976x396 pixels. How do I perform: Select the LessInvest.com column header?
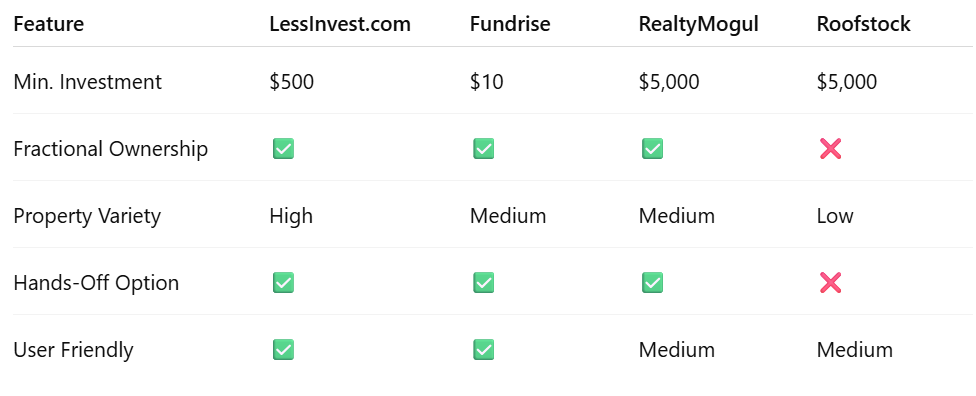click(x=340, y=24)
